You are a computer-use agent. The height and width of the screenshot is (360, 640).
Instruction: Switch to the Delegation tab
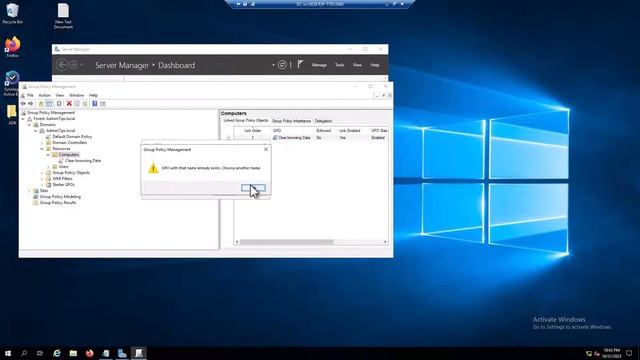(323, 121)
